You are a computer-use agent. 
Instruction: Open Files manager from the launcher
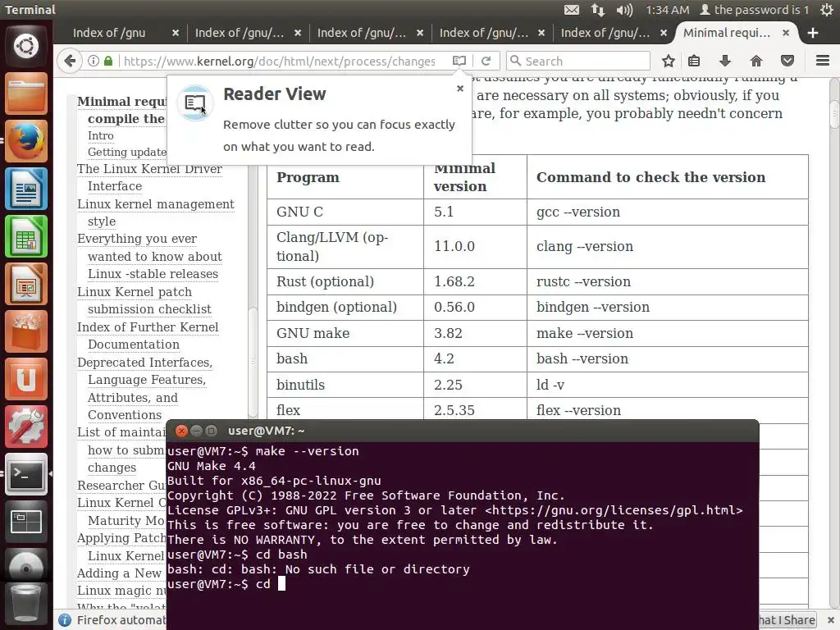coord(25,94)
